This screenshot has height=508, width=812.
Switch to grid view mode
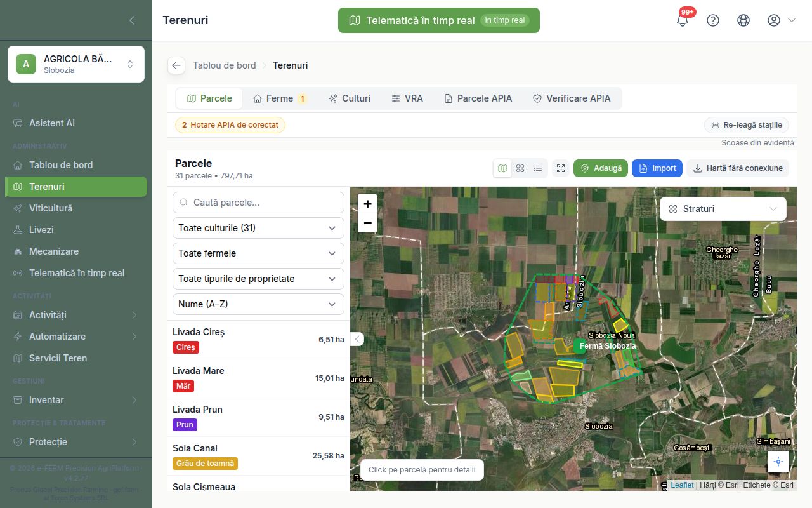pos(520,168)
